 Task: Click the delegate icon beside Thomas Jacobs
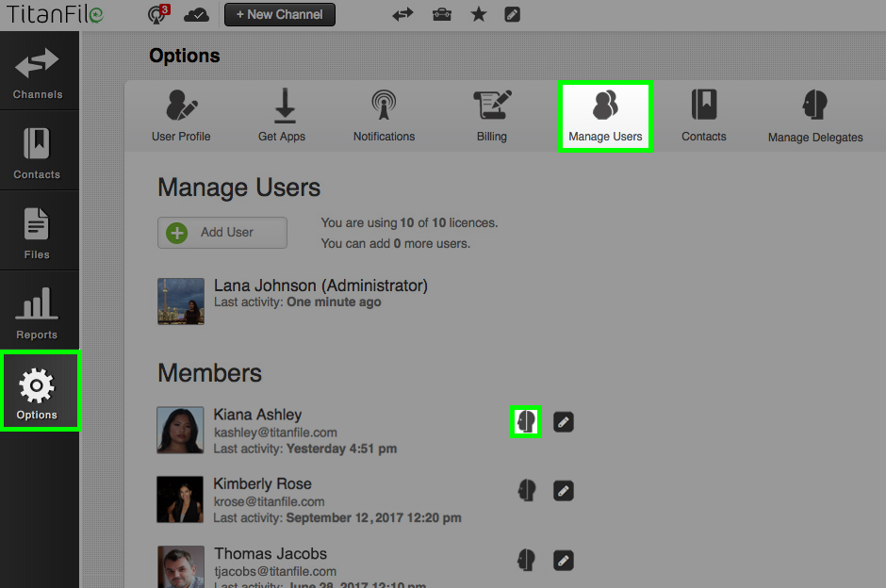(x=526, y=560)
